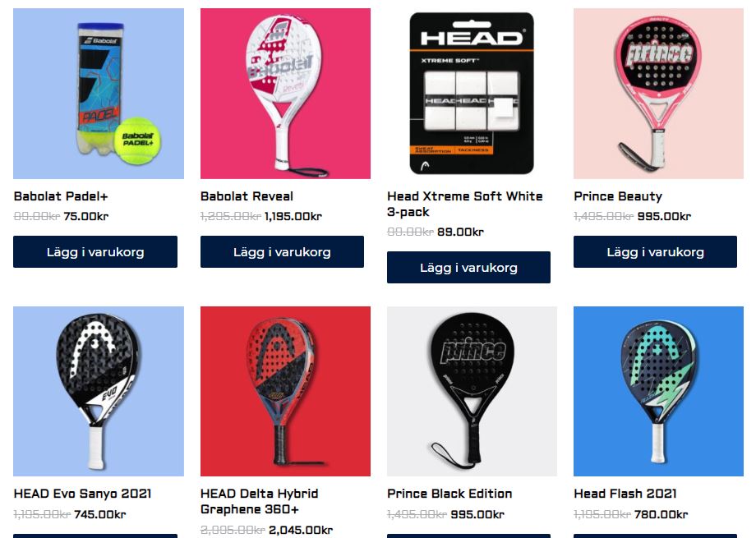Open the Babolat Padel+ ball tube image
The image size is (756, 538).
(99, 94)
